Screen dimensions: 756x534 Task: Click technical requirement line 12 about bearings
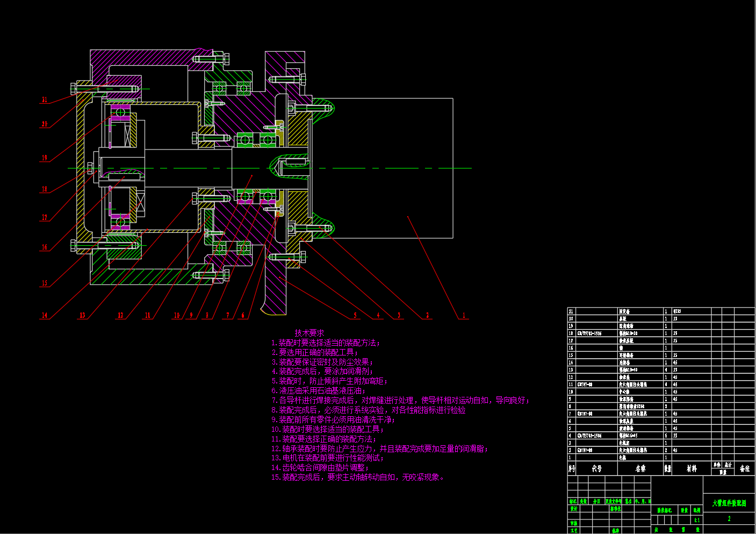pos(379,448)
